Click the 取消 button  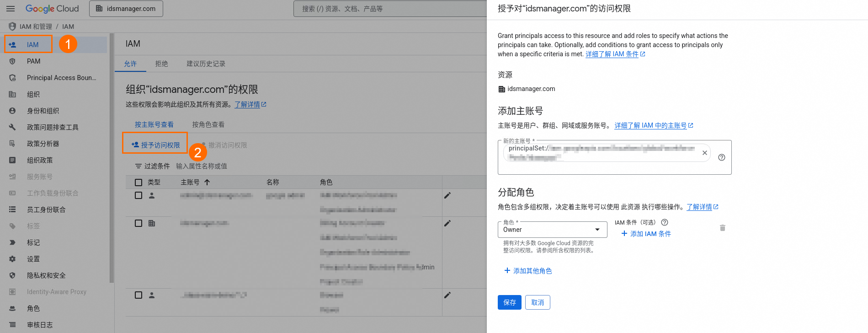(x=538, y=302)
